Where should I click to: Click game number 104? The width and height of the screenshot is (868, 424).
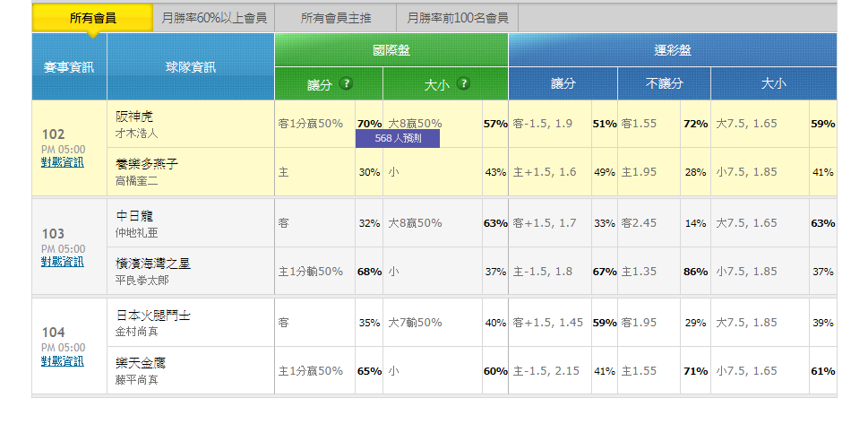point(54,333)
